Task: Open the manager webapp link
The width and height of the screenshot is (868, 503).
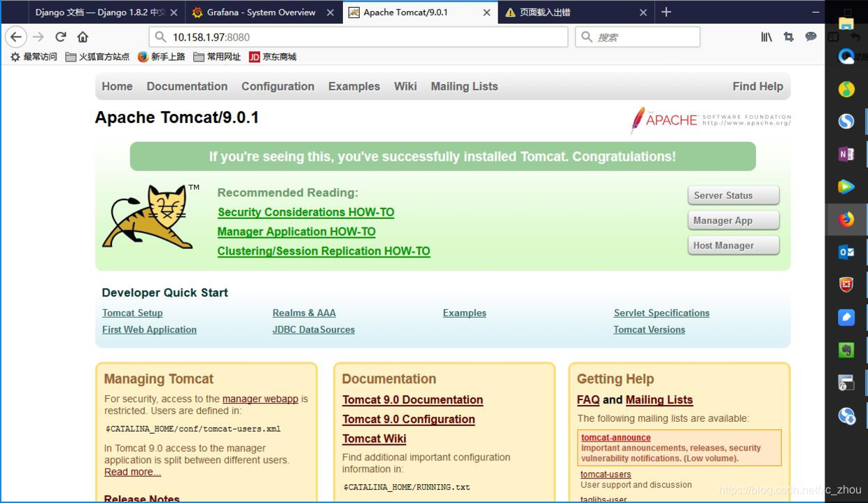Action: click(x=260, y=399)
